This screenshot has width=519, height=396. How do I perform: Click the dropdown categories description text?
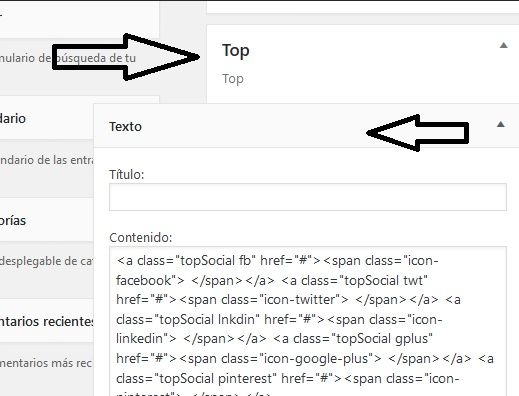click(x=47, y=261)
